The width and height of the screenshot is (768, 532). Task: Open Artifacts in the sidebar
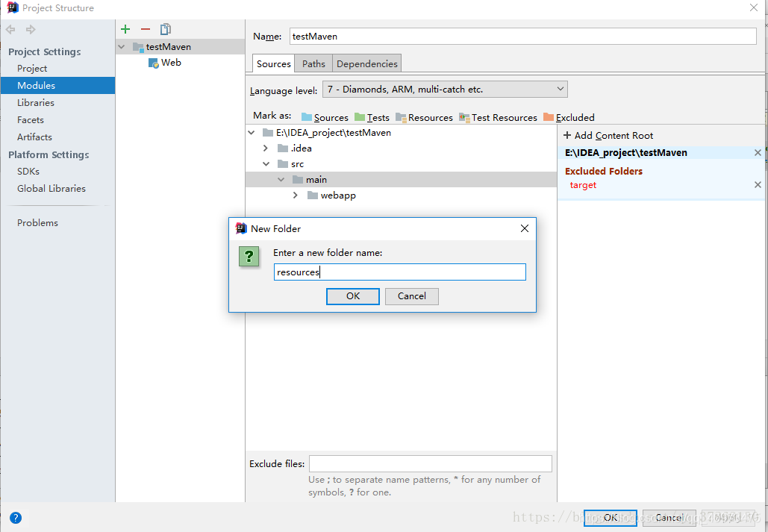coord(34,137)
